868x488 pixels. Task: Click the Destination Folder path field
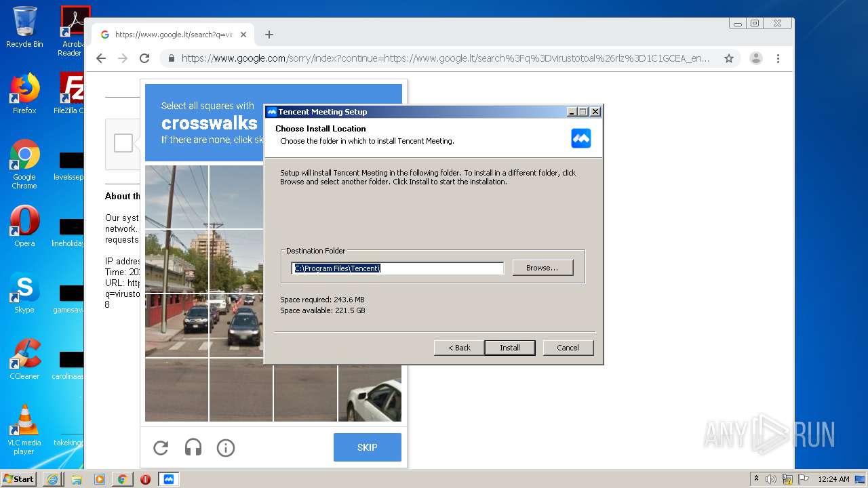pyautogui.click(x=398, y=268)
